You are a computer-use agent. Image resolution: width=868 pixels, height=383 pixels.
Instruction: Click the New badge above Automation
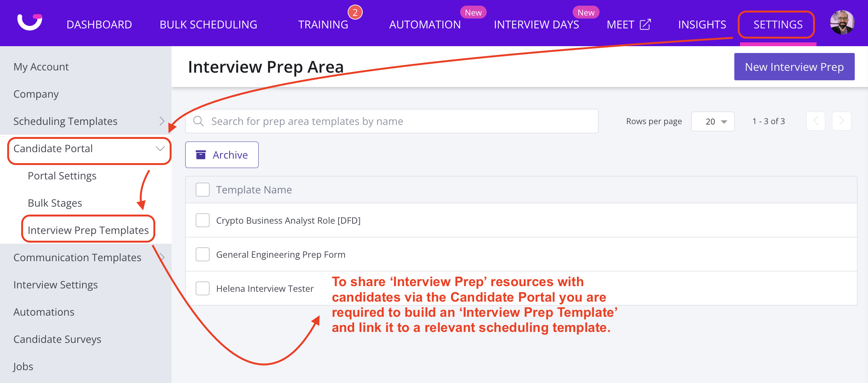coord(473,12)
